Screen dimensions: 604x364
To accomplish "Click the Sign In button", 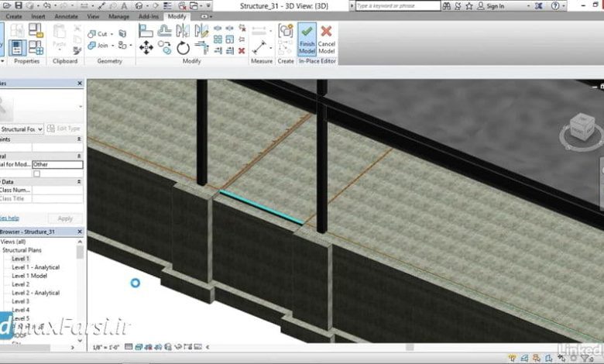I will click(491, 5).
